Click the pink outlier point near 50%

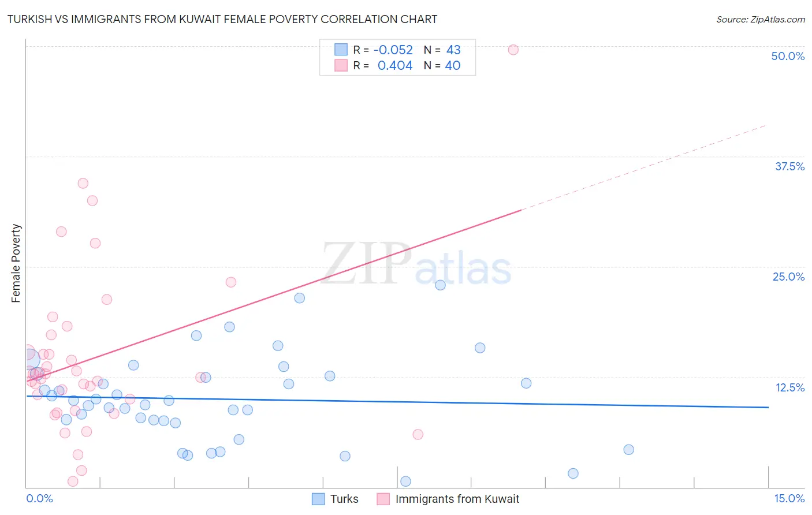pos(513,50)
